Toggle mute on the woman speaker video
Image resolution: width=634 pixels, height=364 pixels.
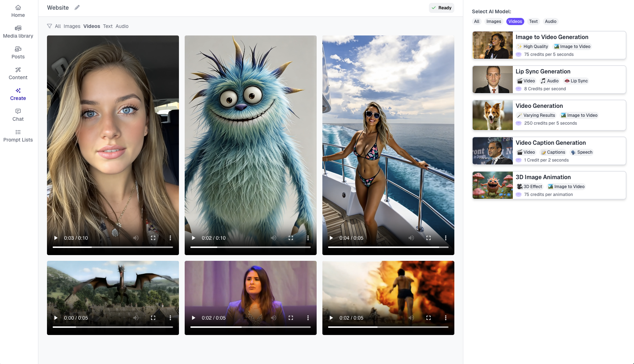(274, 318)
